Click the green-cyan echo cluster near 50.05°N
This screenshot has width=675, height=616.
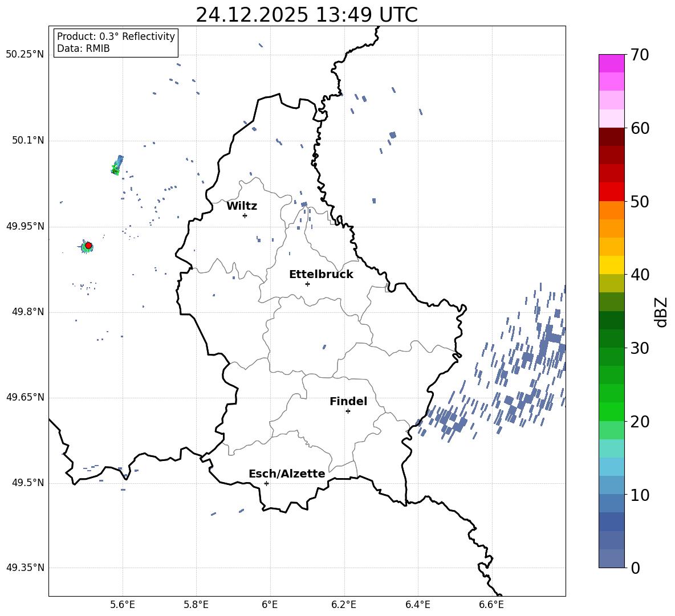[117, 166]
